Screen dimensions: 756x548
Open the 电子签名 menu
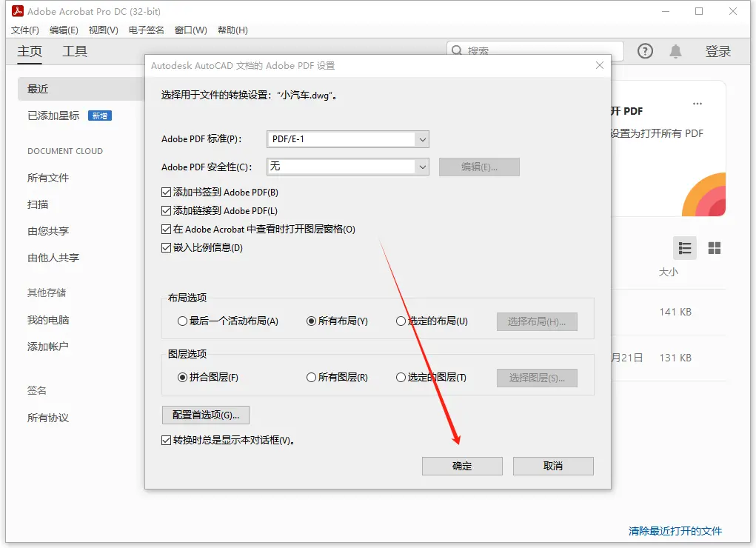[146, 30]
